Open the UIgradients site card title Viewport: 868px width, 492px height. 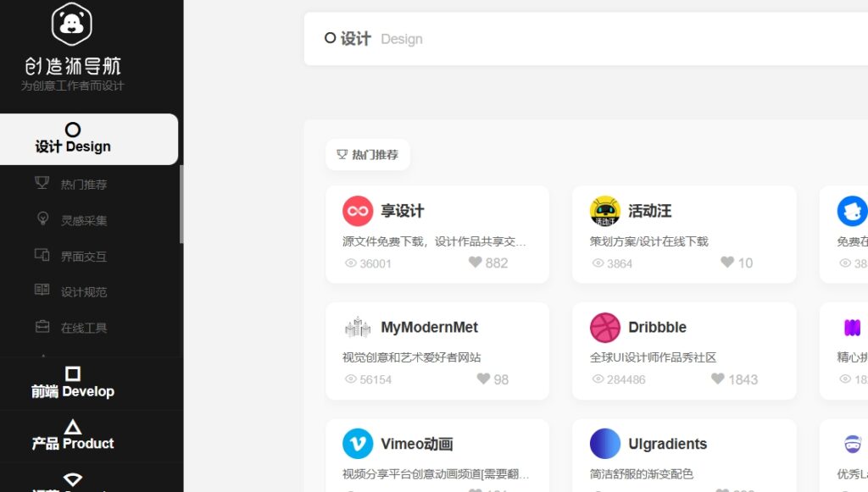[668, 444]
